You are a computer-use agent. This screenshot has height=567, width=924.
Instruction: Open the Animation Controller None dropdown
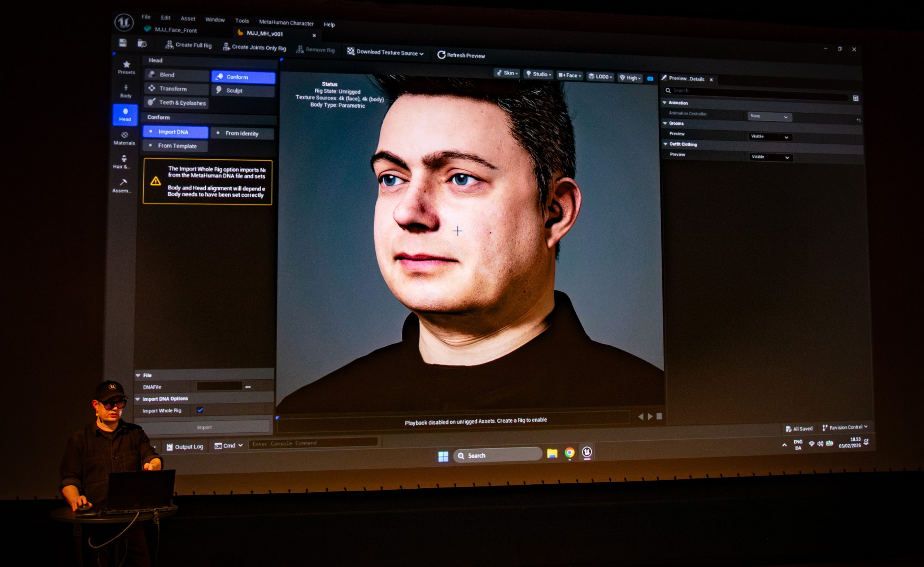[x=770, y=117]
